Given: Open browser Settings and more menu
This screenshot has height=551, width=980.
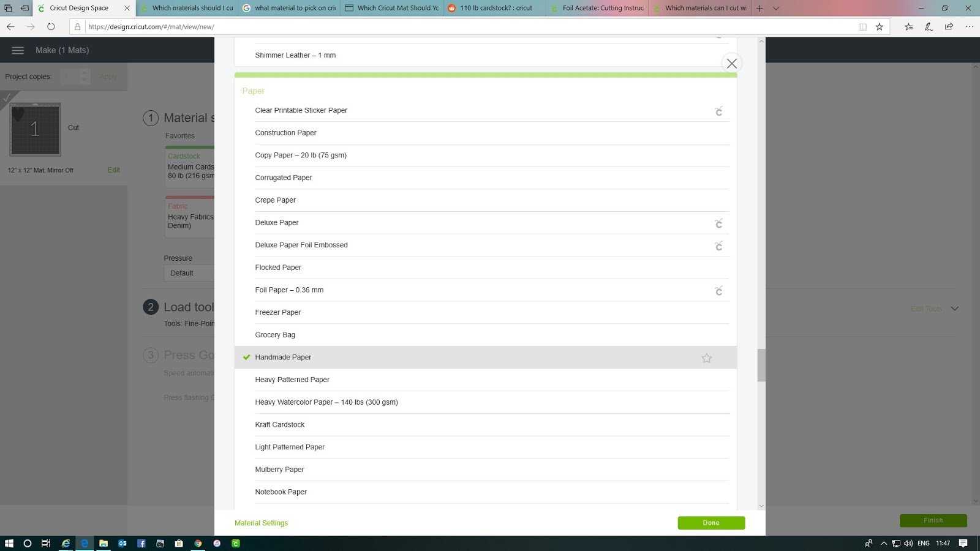Looking at the screenshot, I should 969,26.
